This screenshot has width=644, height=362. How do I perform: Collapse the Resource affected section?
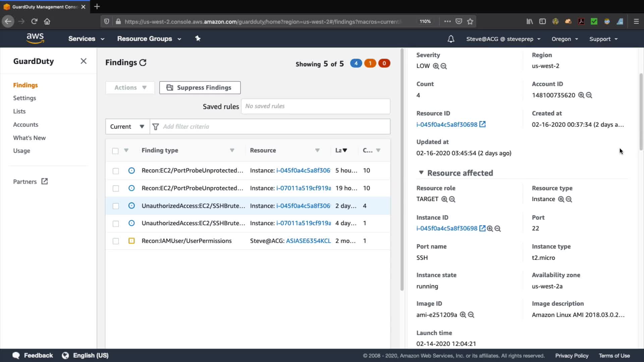421,173
